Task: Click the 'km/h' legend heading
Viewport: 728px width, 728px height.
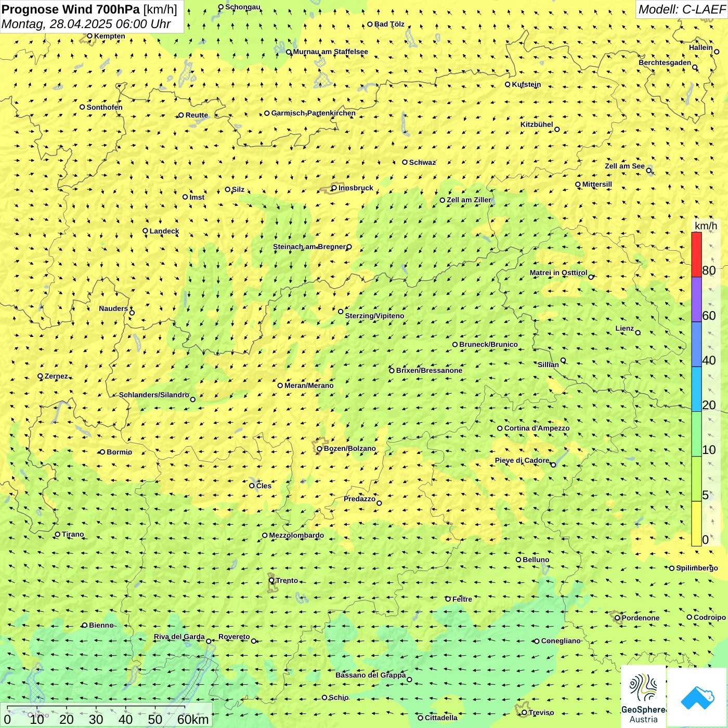Action: (706, 226)
